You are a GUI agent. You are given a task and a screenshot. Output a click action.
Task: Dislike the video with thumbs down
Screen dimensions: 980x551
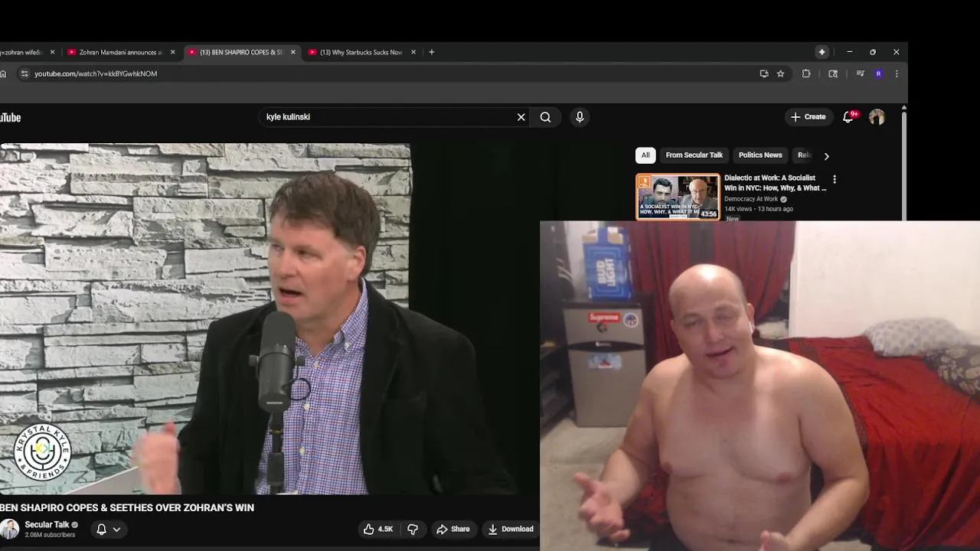pyautogui.click(x=413, y=529)
